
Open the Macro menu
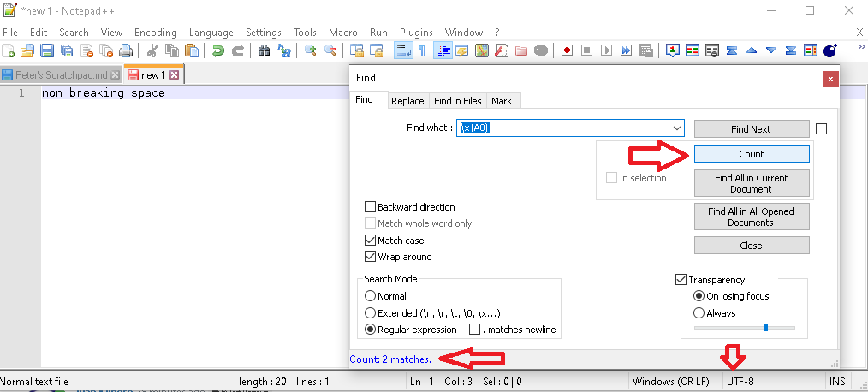pyautogui.click(x=343, y=33)
